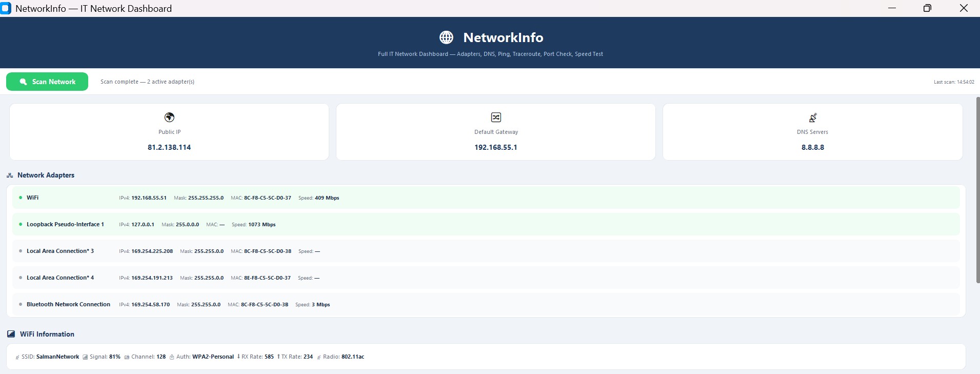Select loopback speed 1073 Mbps
This screenshot has width=980, height=374.
pos(262,224)
